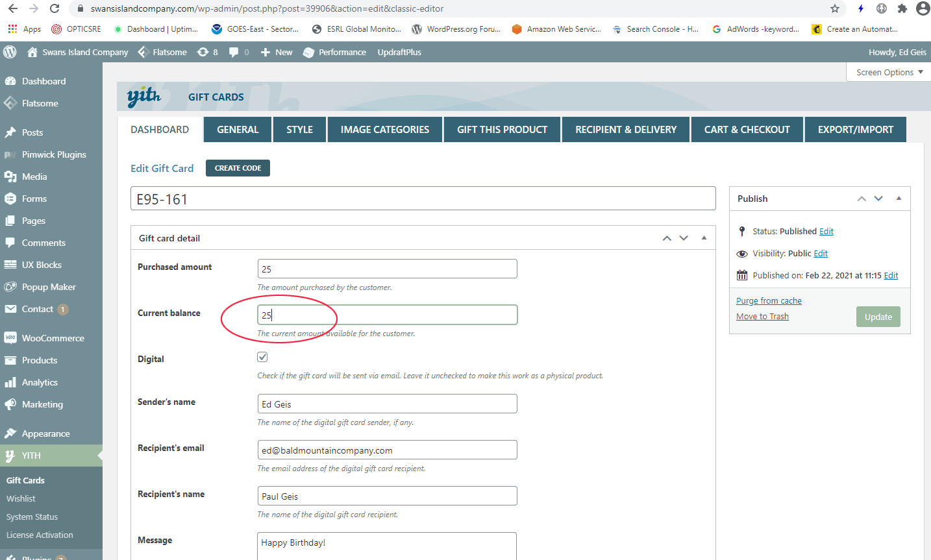Switch to the STYLE tab
This screenshot has height=560, width=931.
[299, 129]
